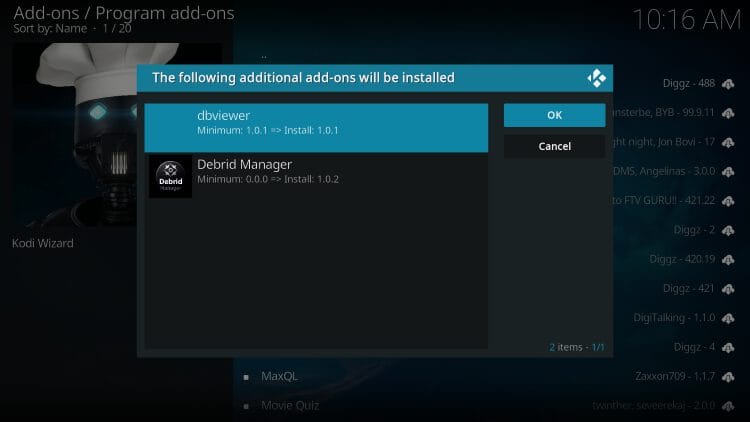The width and height of the screenshot is (750, 422).
Task: Click the '2 items - 1/1' counter
Action: pyautogui.click(x=576, y=347)
